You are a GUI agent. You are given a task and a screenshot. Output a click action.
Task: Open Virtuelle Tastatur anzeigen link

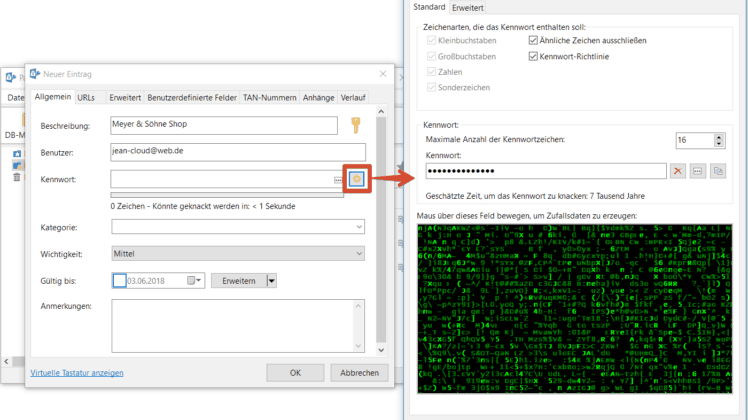coord(77,373)
